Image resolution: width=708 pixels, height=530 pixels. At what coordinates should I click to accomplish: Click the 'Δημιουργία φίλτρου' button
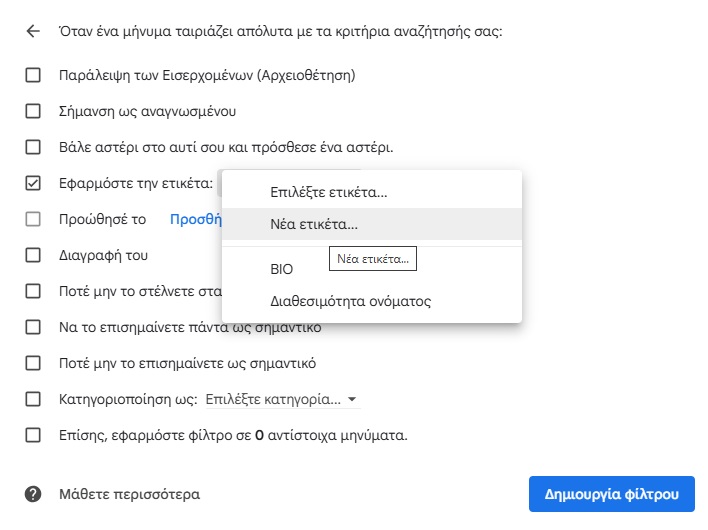(x=612, y=494)
